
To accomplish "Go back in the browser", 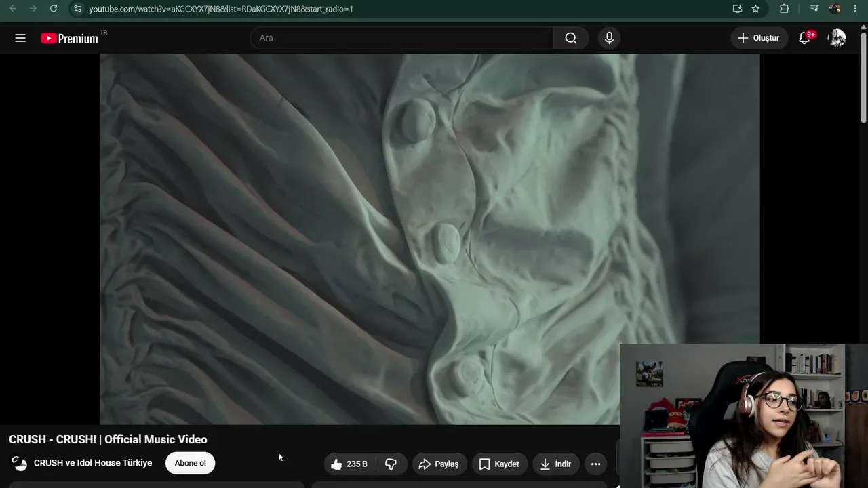I will click(x=13, y=9).
